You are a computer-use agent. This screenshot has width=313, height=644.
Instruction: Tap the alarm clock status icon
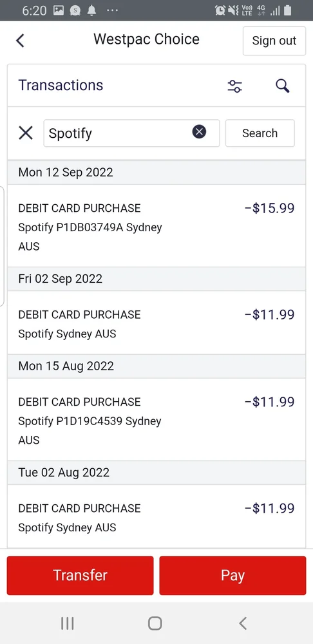220,10
